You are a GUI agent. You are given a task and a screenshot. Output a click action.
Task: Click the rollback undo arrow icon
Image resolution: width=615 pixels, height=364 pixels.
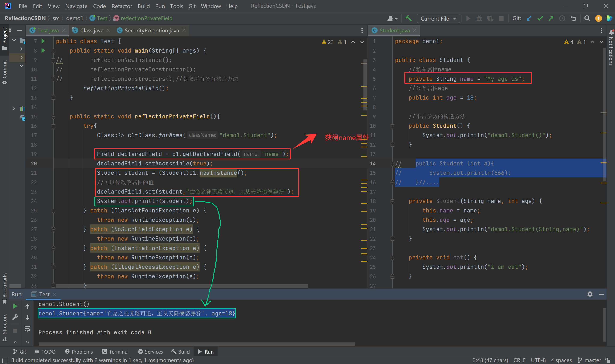(573, 18)
